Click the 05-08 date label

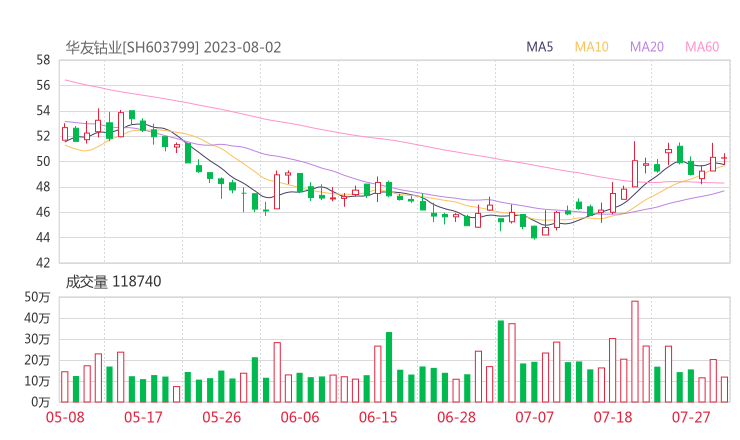point(65,417)
